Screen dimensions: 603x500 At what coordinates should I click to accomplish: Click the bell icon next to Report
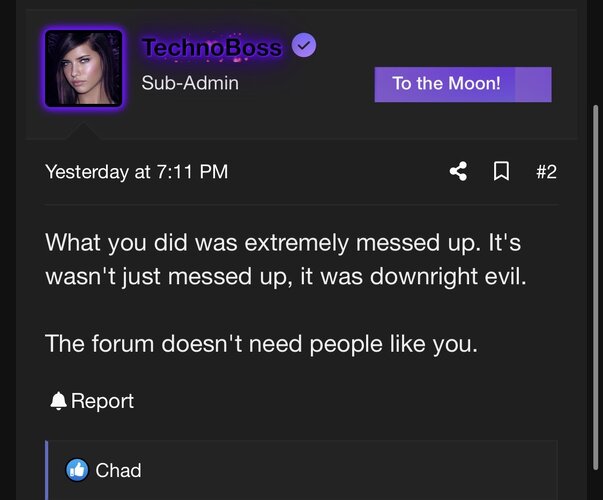point(58,401)
